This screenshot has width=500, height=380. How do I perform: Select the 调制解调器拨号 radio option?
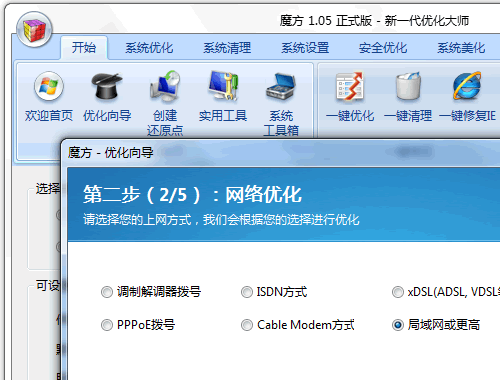[107, 292]
